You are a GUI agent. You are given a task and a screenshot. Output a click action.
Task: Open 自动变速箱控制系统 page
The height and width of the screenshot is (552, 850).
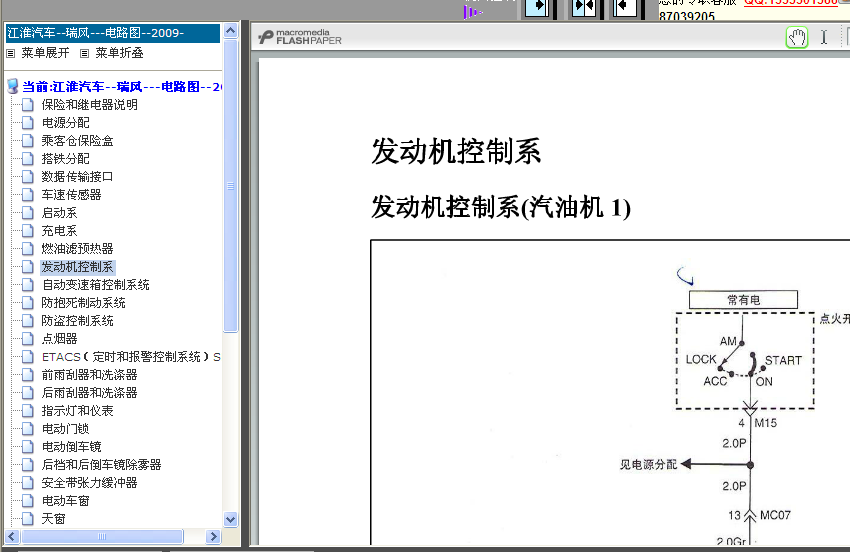point(95,285)
